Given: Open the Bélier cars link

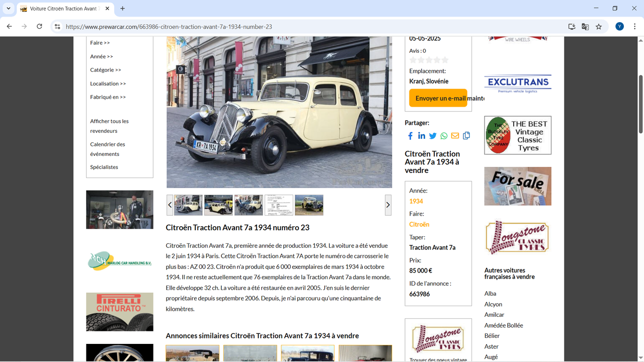Looking at the screenshot, I should pyautogui.click(x=492, y=336).
